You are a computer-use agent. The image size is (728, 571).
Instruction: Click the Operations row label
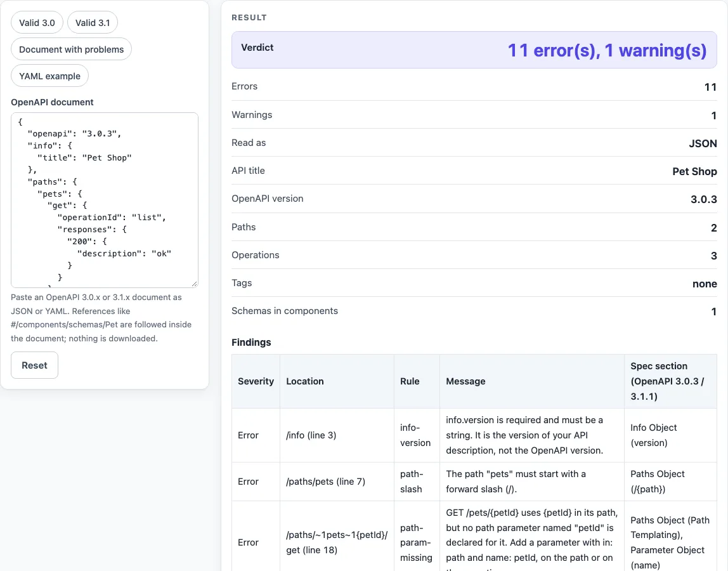pos(256,254)
